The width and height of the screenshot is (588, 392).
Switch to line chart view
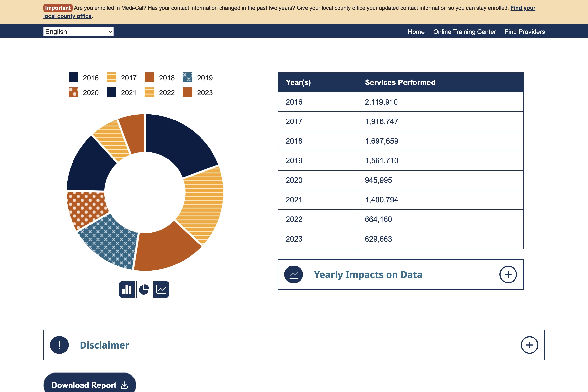coord(161,289)
